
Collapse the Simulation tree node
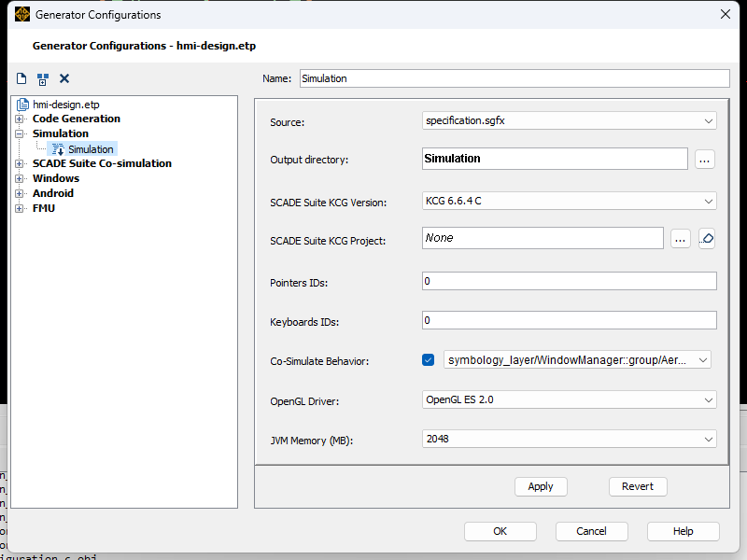19,133
